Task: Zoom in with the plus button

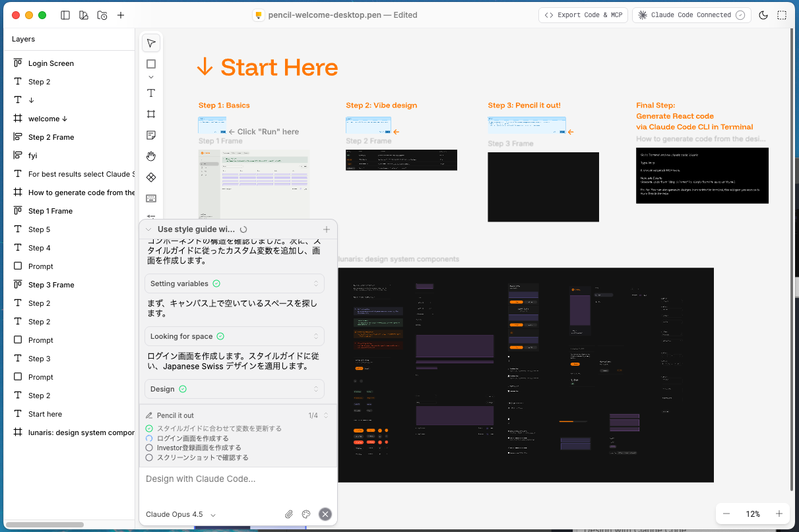Action: tap(779, 514)
